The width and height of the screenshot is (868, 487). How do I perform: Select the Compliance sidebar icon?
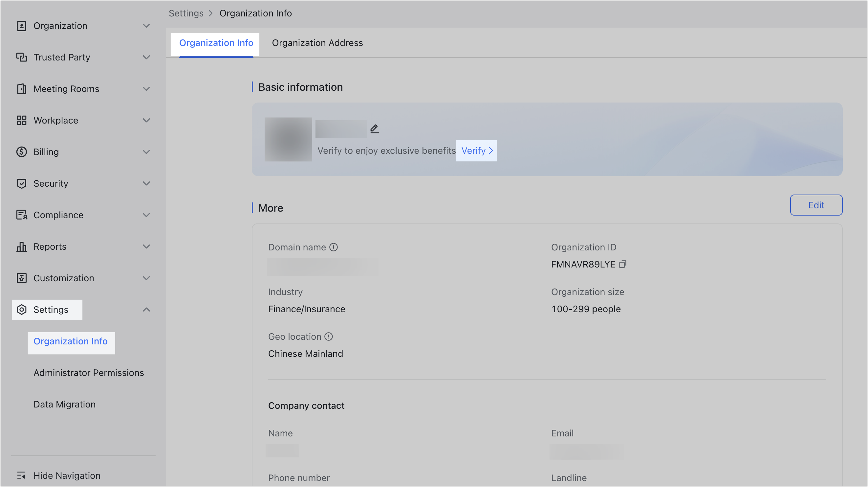(x=22, y=215)
